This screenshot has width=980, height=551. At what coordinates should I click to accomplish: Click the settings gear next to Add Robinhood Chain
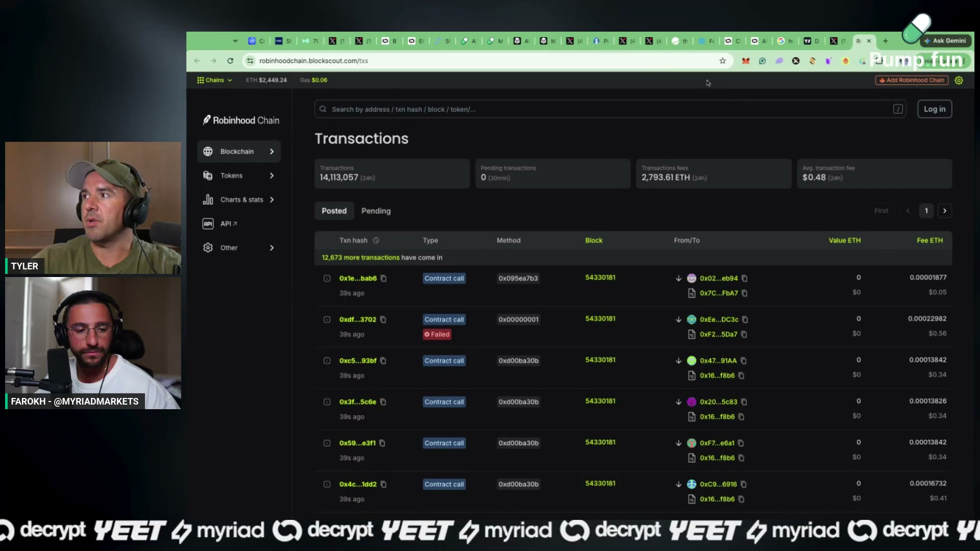pos(959,80)
